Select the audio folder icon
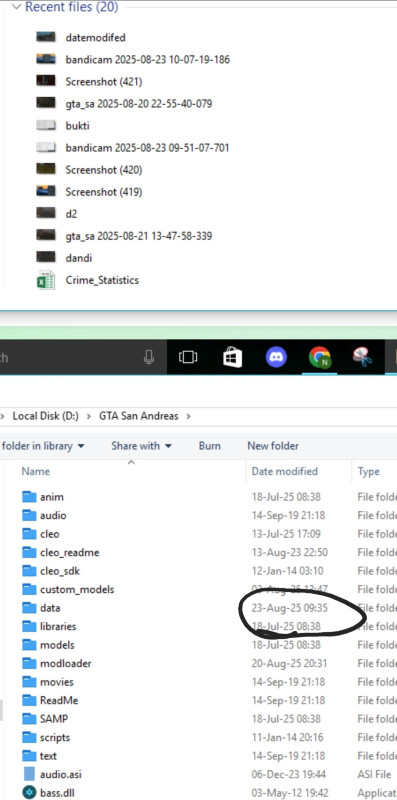397x800 pixels. (30, 515)
